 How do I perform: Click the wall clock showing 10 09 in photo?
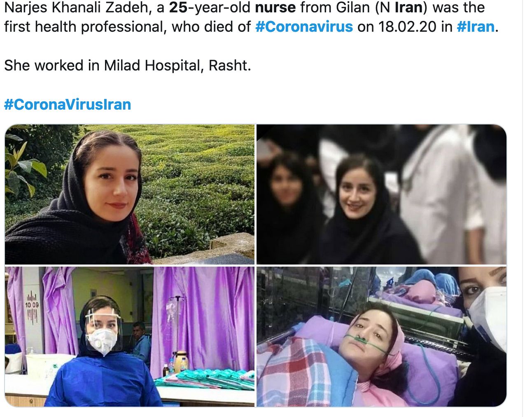tap(32, 306)
